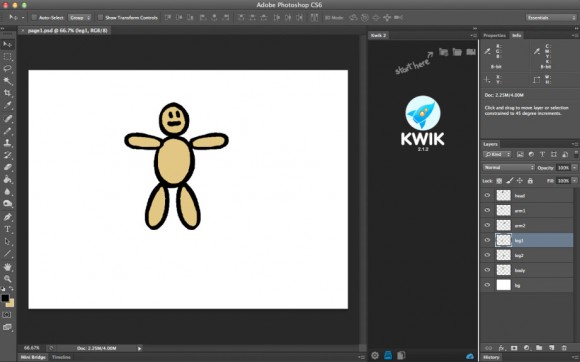Select the Rectangular Marquee tool

point(7,57)
